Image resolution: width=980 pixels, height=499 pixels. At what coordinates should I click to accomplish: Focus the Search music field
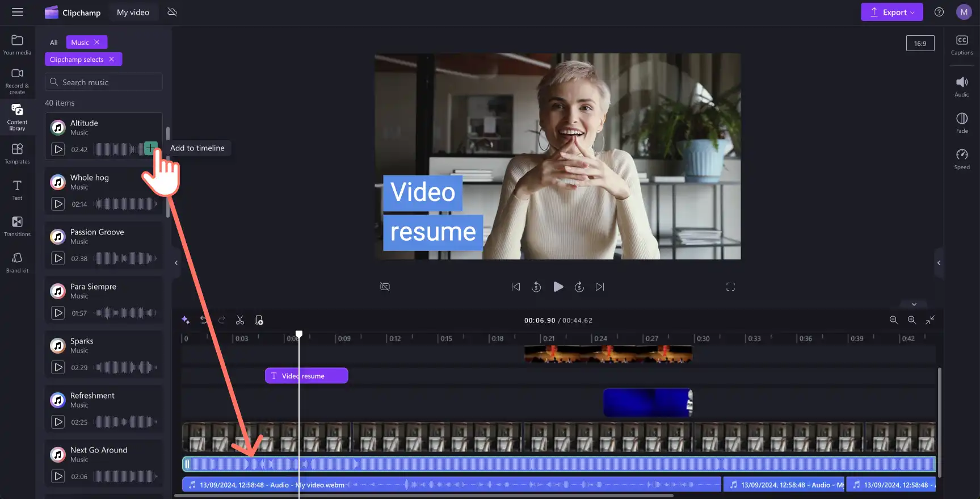tap(104, 82)
